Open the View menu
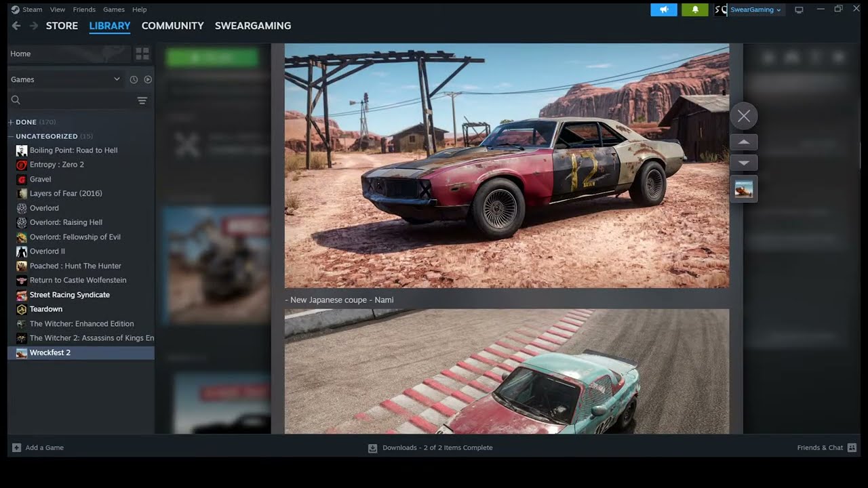Screen dimensions: 868x488 (58, 9)
